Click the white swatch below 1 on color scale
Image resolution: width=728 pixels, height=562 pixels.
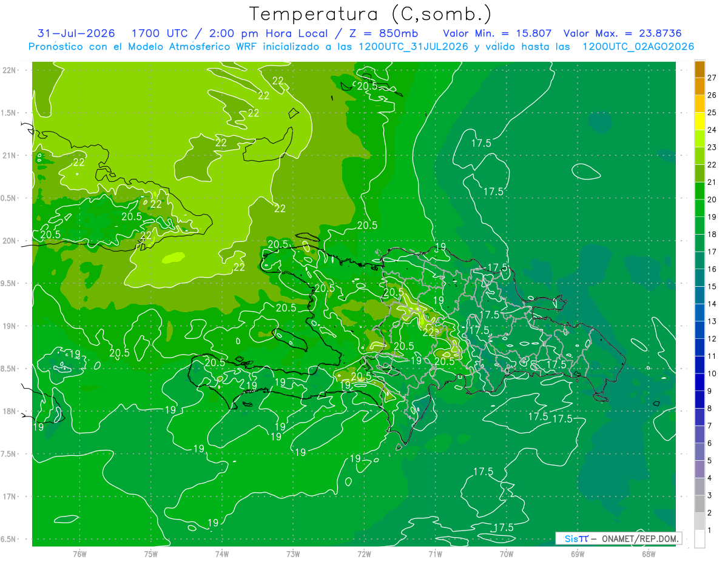point(699,539)
